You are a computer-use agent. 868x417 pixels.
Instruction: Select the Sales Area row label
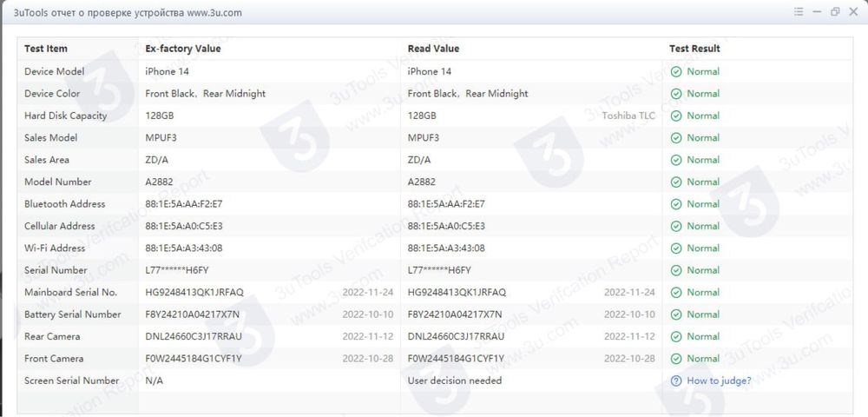click(47, 160)
